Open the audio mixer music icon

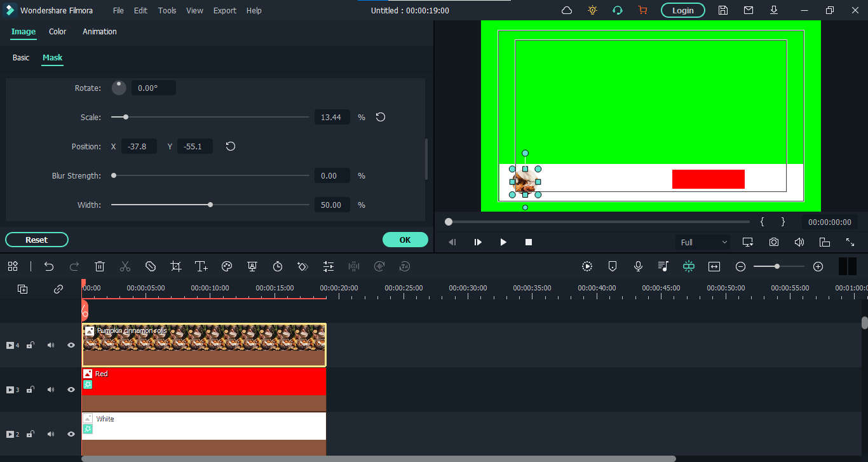pyautogui.click(x=663, y=266)
